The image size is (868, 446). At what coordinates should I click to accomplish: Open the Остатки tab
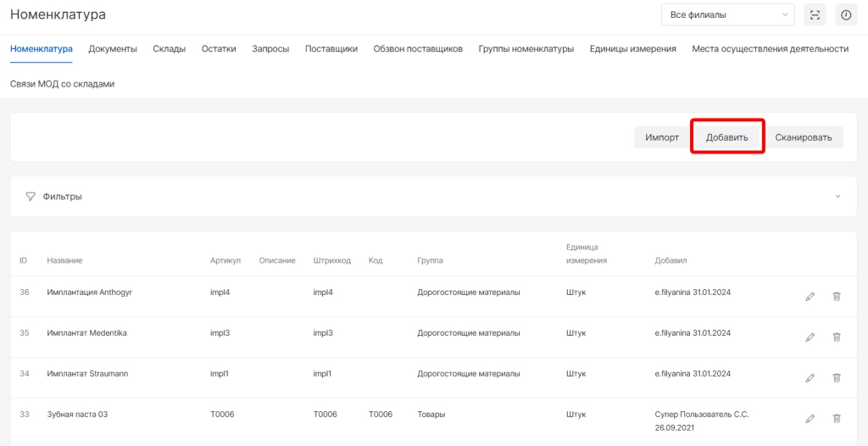click(219, 49)
